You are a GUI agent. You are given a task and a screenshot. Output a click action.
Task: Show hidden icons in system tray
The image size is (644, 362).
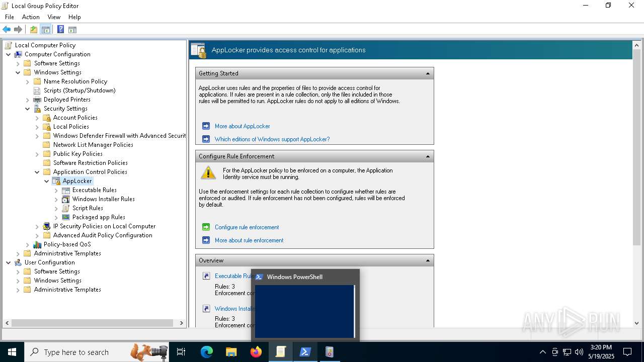coord(542,352)
